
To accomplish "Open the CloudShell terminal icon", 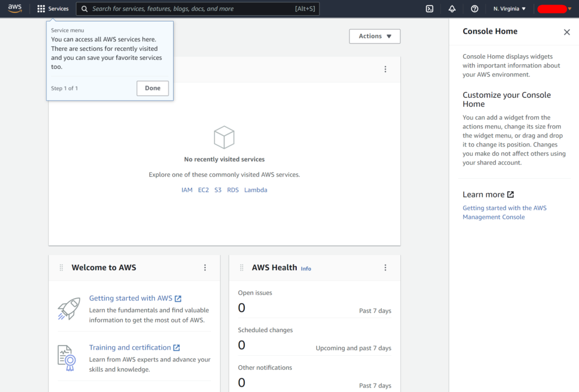I will 430,8.
